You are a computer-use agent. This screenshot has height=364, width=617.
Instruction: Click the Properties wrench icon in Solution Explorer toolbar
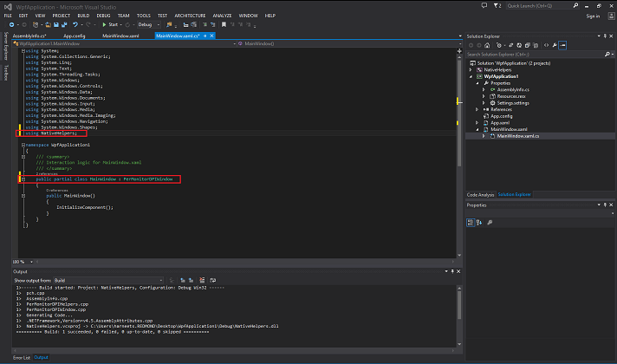(x=555, y=45)
